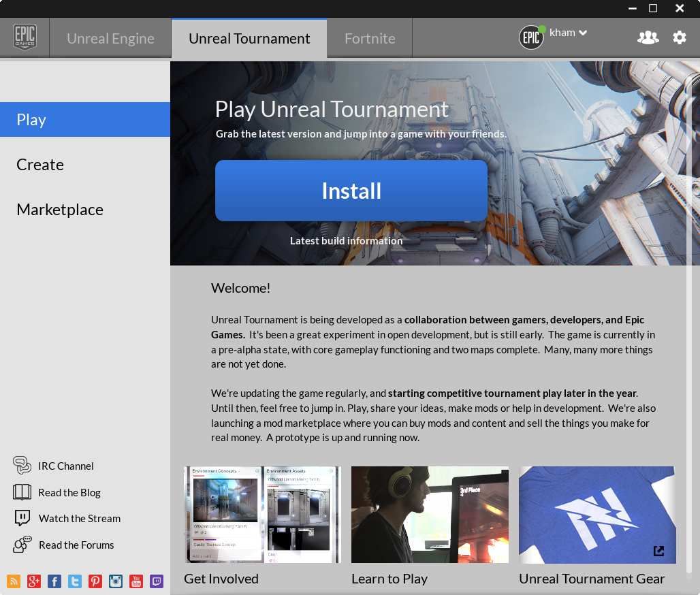Select the Unreal Tournament tab
The image size is (700, 595).
point(249,38)
